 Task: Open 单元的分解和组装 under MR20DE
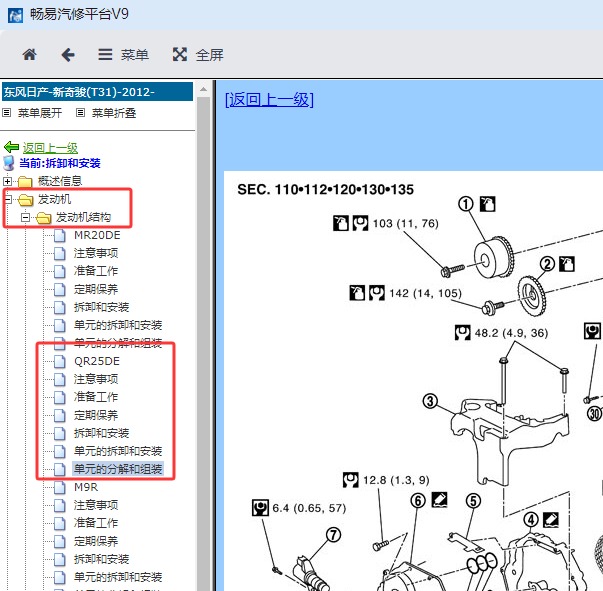click(x=118, y=343)
